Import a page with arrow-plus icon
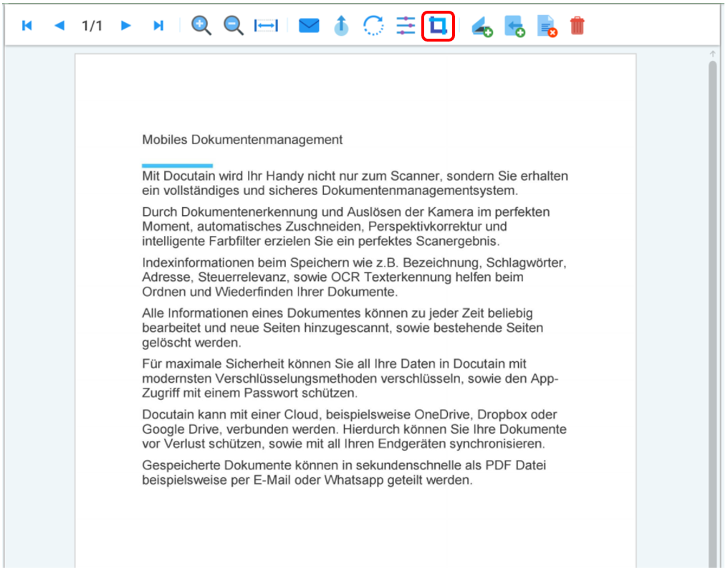 tap(514, 27)
